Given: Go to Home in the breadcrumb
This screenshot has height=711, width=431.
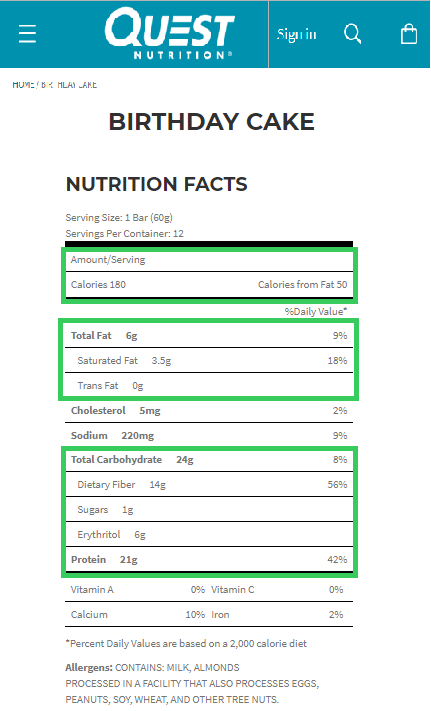Looking at the screenshot, I should [x=23, y=85].
